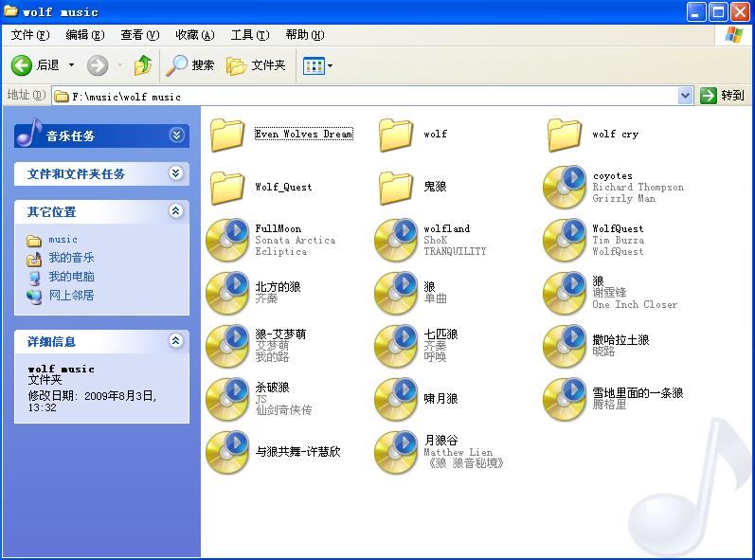Screen dimensions: 755x560
Task: Toggle the Folders (文件夹) pane
Action: [x=256, y=65]
